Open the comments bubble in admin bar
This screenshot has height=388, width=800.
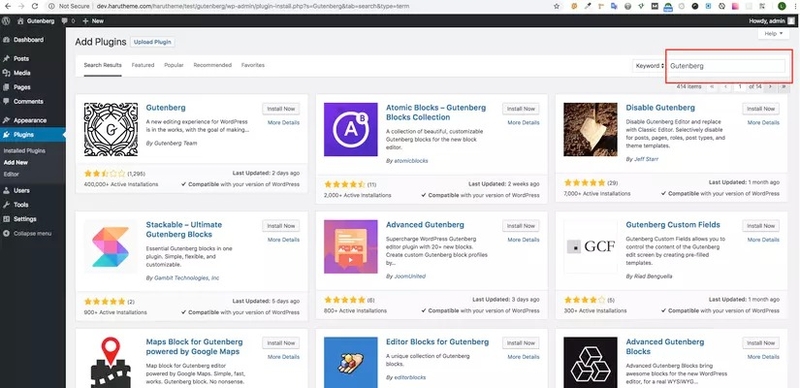(68, 21)
